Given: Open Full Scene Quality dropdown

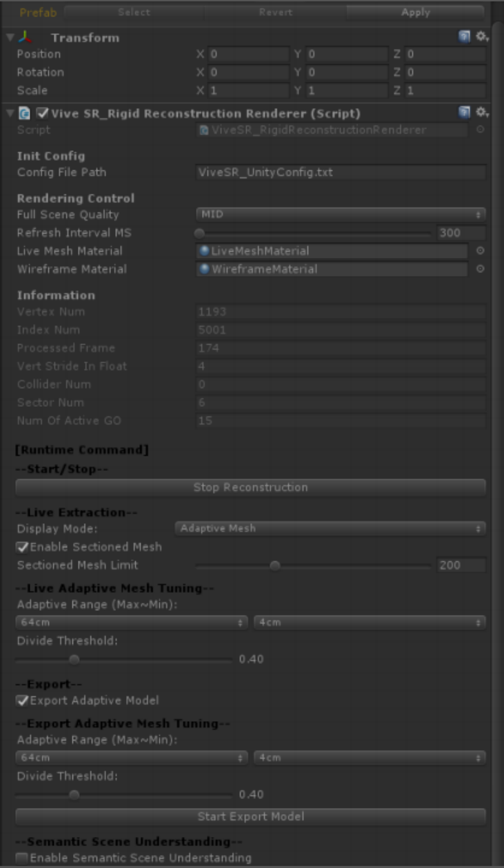Looking at the screenshot, I should (341, 214).
